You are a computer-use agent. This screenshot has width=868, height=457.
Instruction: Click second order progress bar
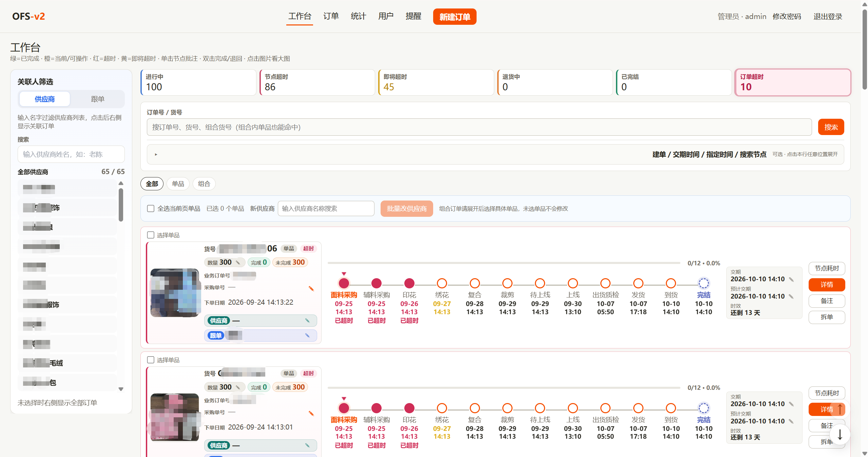pos(504,388)
